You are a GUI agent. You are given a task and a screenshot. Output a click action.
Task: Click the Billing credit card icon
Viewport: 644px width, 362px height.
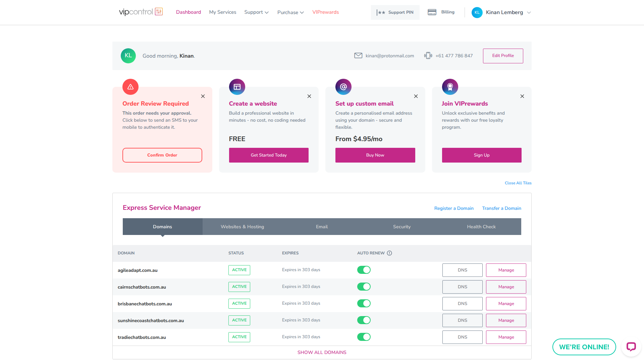coord(432,12)
